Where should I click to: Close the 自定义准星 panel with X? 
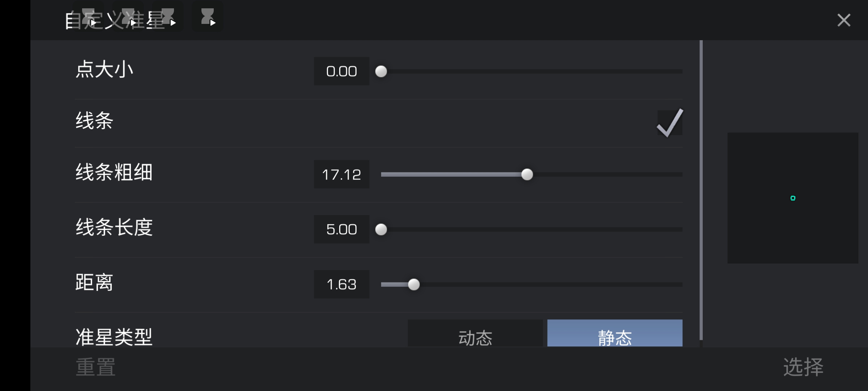tap(844, 20)
